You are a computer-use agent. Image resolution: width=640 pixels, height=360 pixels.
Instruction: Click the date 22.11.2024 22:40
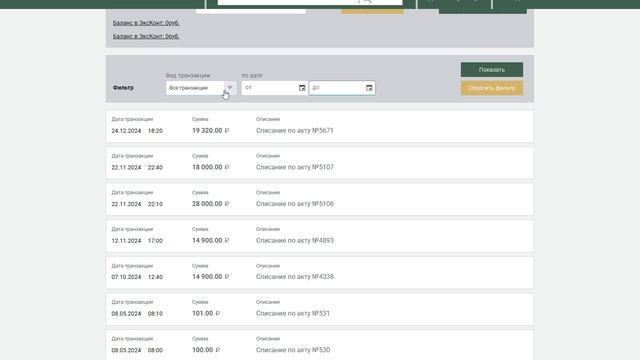[x=137, y=167]
